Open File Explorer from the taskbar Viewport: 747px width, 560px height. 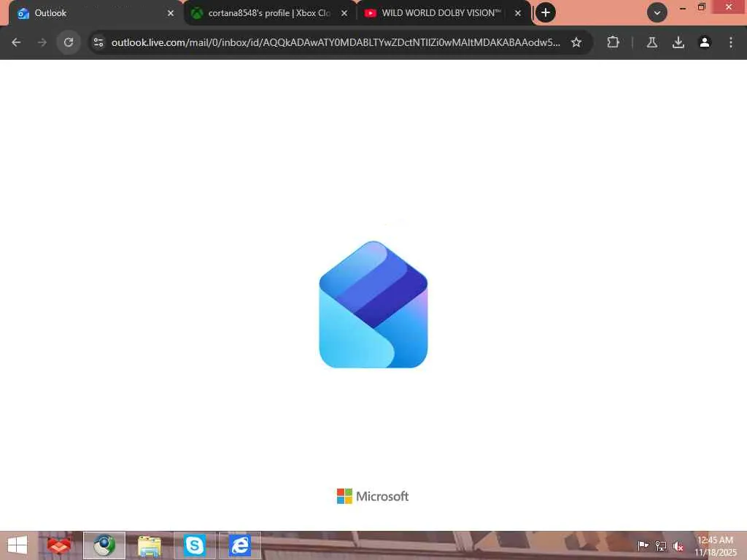[x=149, y=545]
